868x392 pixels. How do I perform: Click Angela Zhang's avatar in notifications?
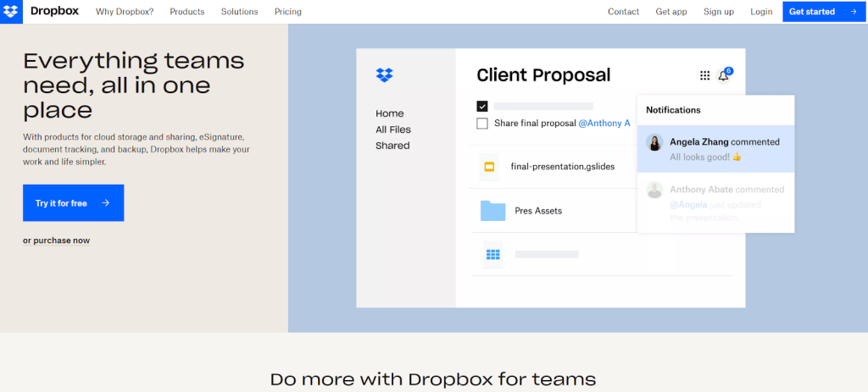[655, 142]
